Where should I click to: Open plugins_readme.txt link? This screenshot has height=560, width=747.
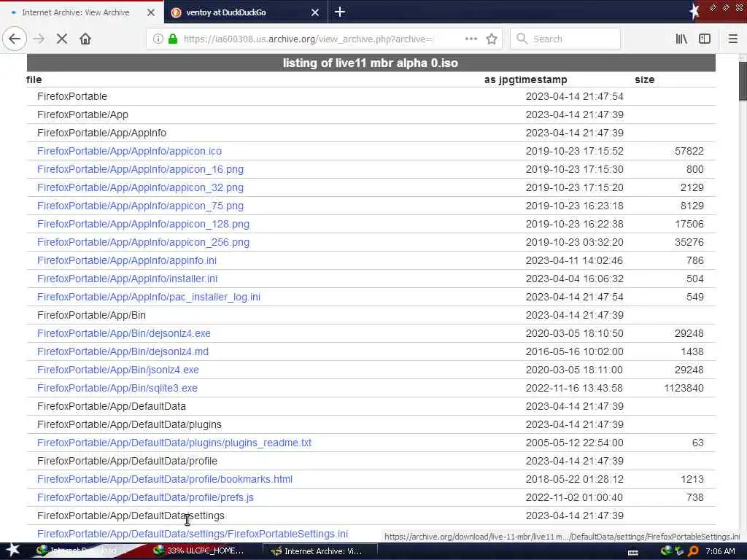(174, 443)
